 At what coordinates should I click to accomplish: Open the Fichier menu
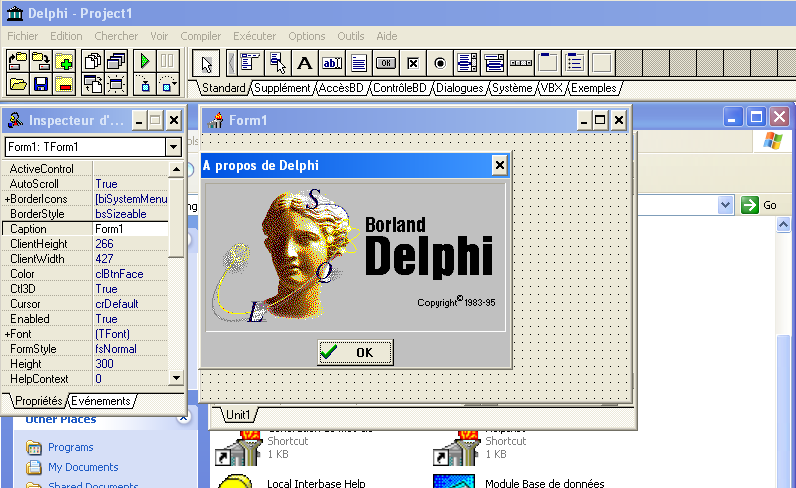point(22,36)
